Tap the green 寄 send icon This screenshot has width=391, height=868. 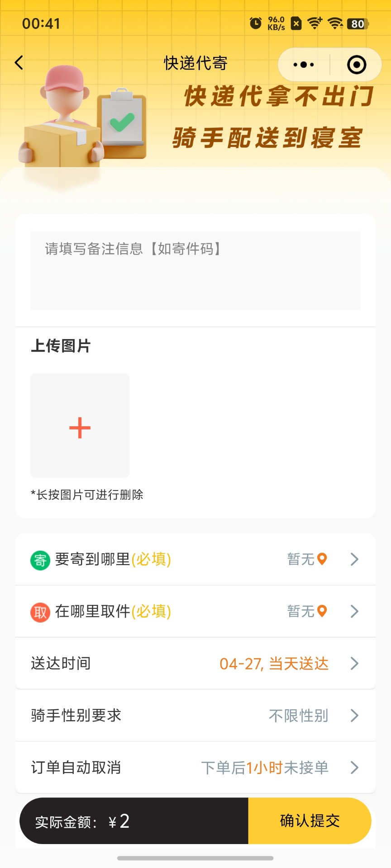40,561
